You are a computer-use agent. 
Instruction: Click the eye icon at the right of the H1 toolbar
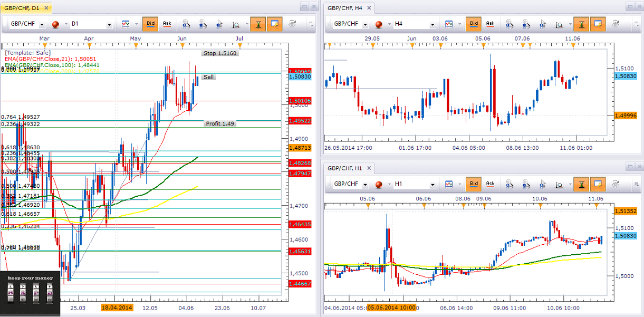[616, 184]
